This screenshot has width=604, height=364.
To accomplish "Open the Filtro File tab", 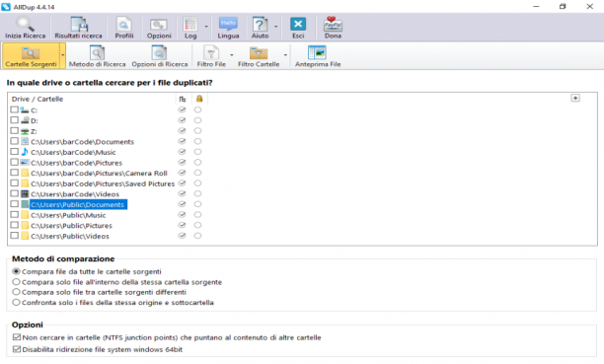I will 211,56.
